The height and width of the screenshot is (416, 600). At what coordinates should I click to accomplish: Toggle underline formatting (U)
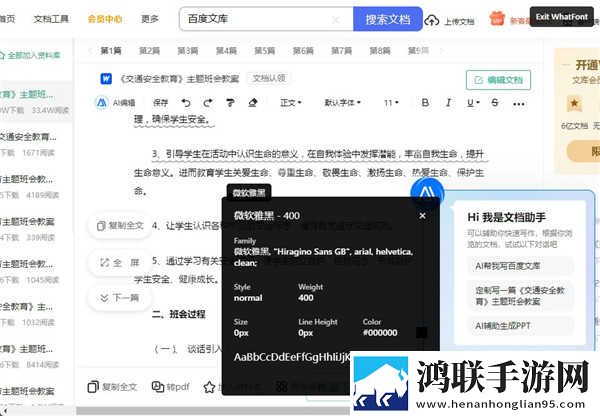click(470, 103)
